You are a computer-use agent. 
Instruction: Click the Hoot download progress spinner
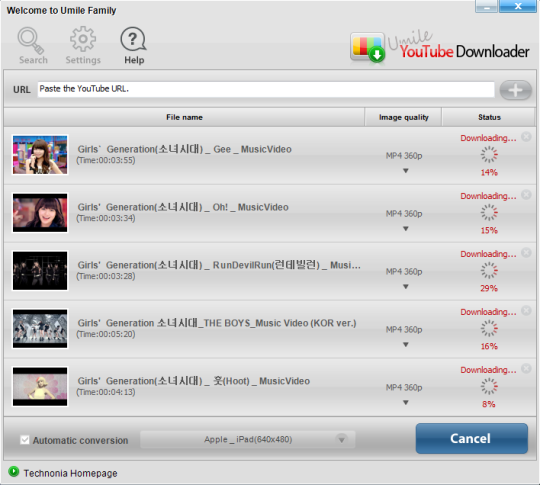pos(489,386)
